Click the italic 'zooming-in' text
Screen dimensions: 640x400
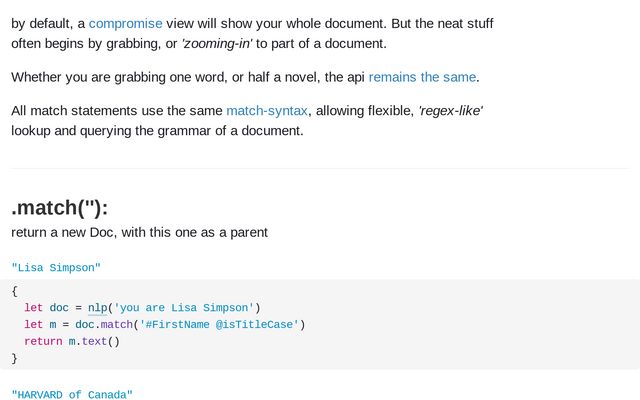pyautogui.click(x=217, y=43)
